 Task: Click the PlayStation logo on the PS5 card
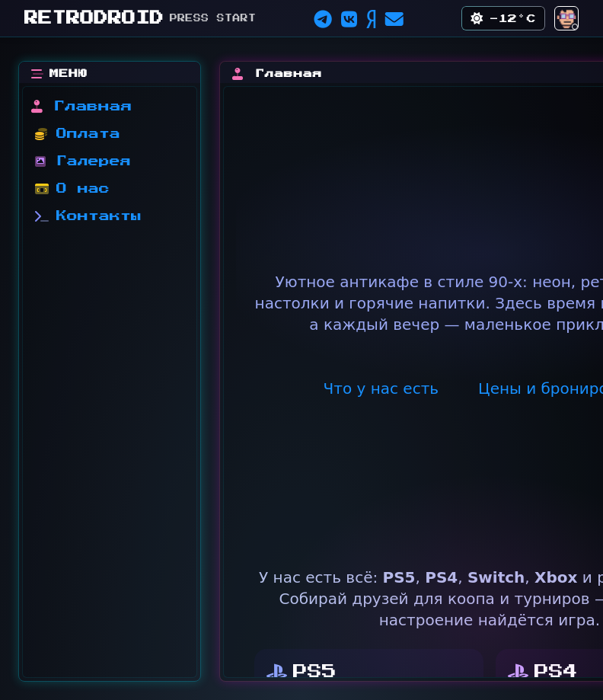click(x=276, y=670)
